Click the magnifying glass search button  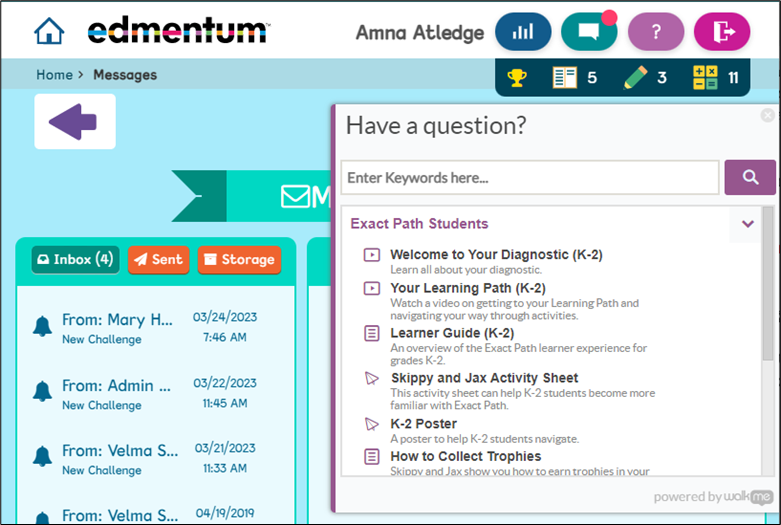(x=750, y=177)
